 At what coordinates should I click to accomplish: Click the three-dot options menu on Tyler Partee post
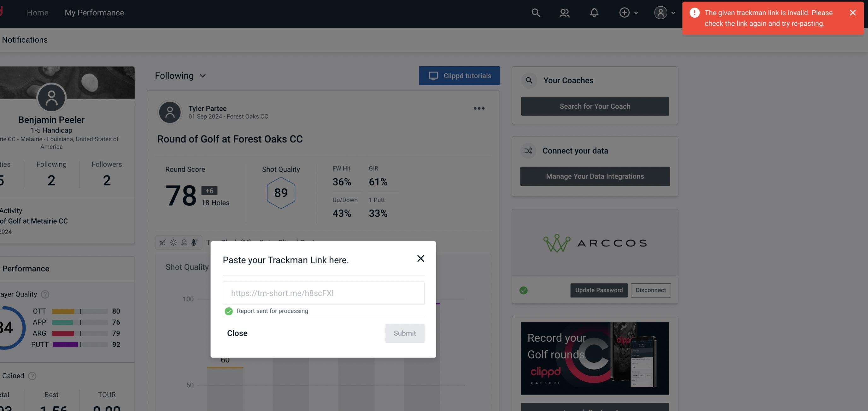click(x=479, y=109)
